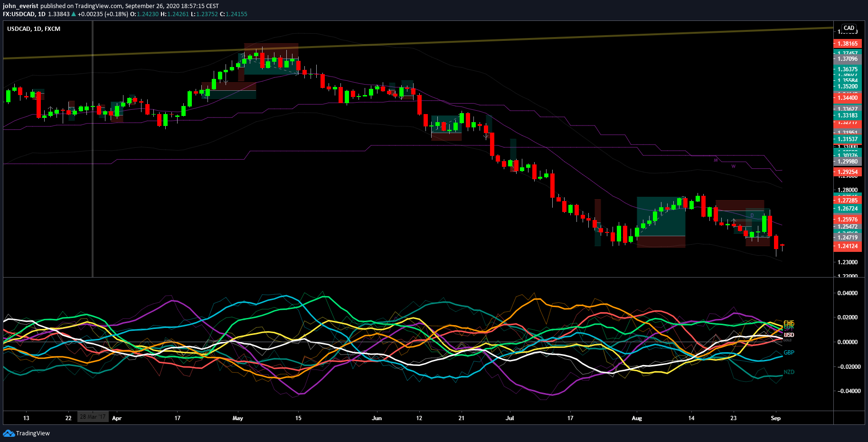Click the May label on the time axis
Screen dimensions: 868x442
click(238, 418)
